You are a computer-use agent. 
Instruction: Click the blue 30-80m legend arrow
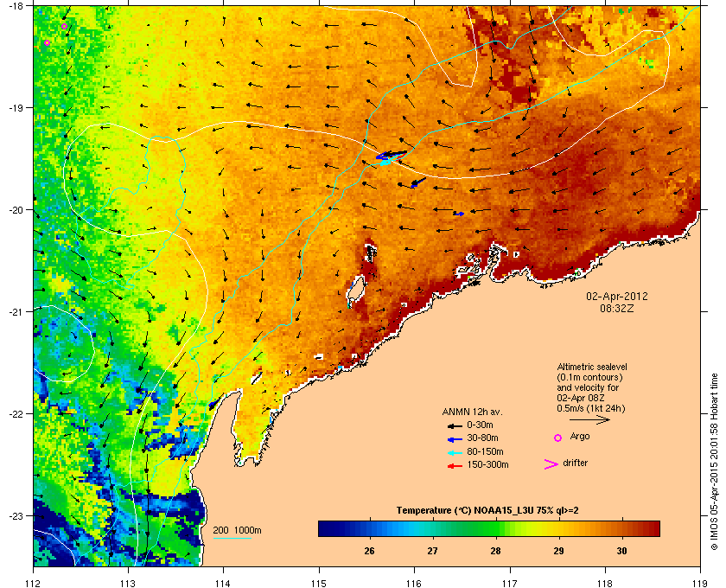(455, 438)
